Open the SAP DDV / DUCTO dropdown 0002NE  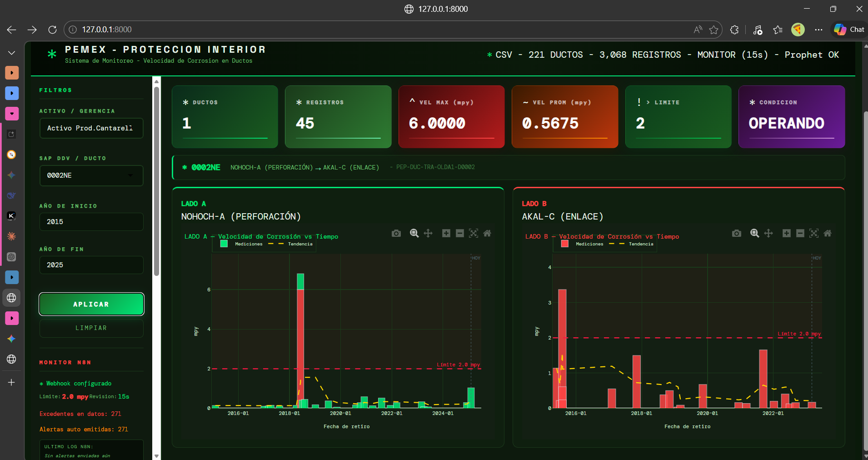91,175
